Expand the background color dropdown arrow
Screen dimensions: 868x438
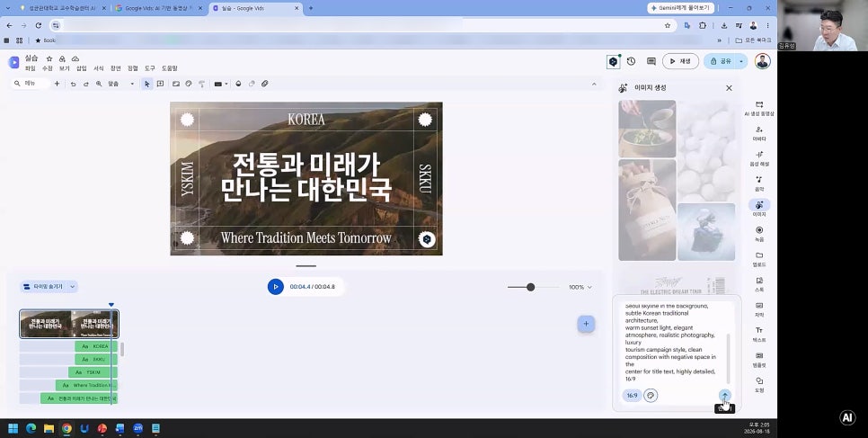[226, 85]
